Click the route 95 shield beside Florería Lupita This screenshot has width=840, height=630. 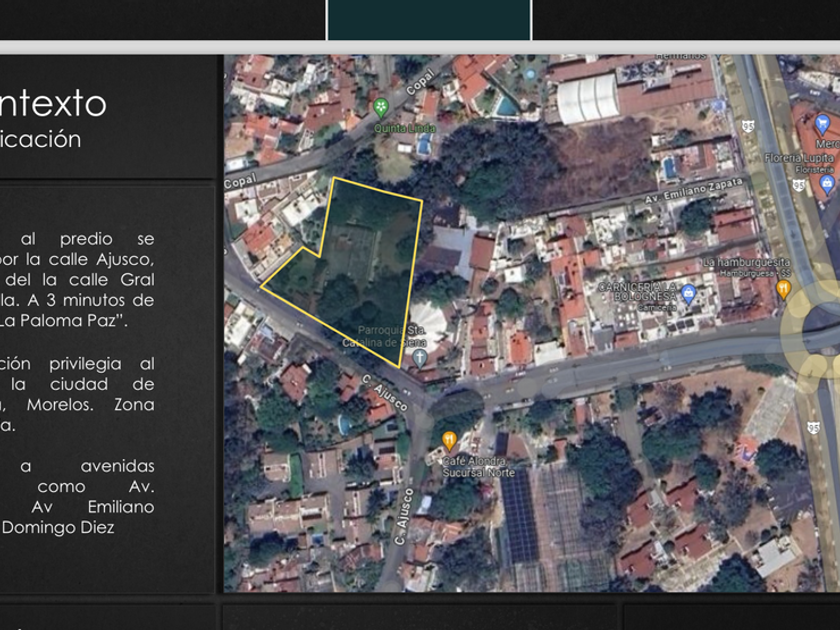798,185
